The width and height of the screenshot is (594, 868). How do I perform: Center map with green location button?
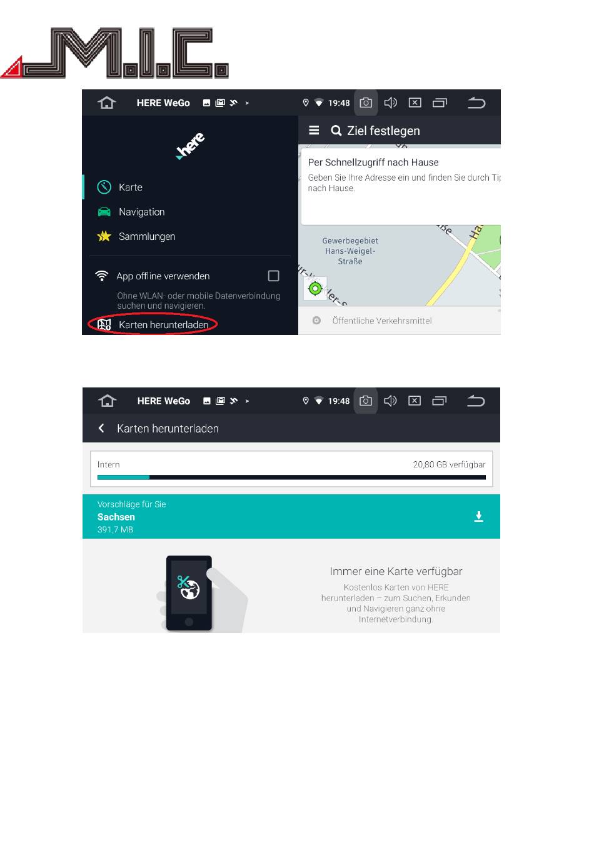[315, 288]
